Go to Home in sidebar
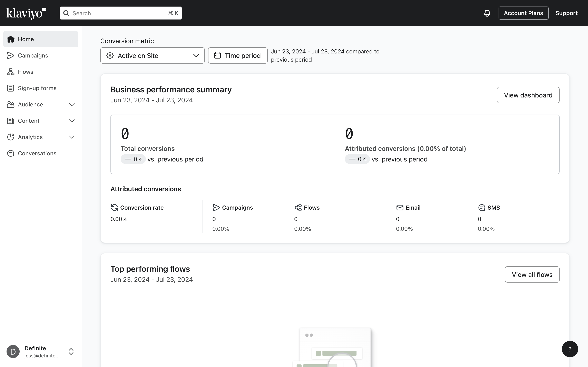Image resolution: width=588 pixels, height=367 pixels. pyautogui.click(x=26, y=39)
